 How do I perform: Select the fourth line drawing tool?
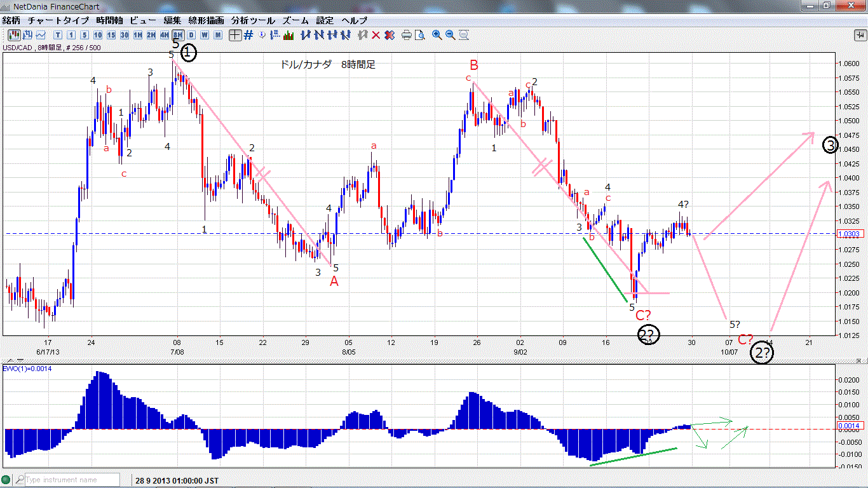[x=346, y=35]
